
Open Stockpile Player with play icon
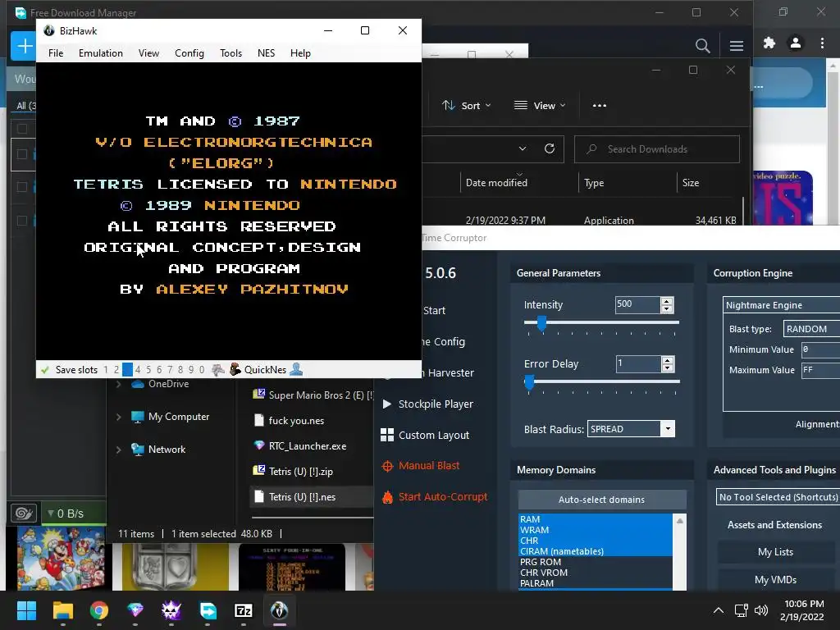386,404
